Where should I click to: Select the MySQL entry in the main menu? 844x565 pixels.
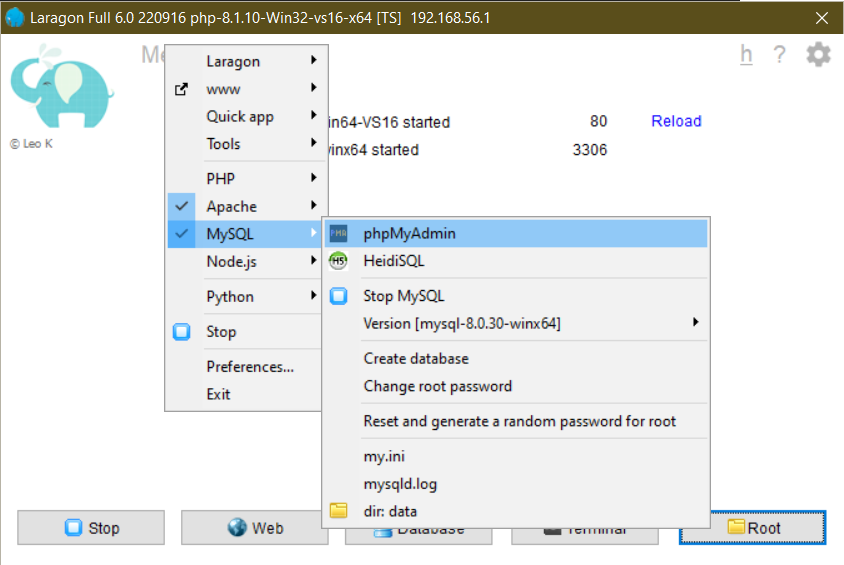pyautogui.click(x=245, y=234)
